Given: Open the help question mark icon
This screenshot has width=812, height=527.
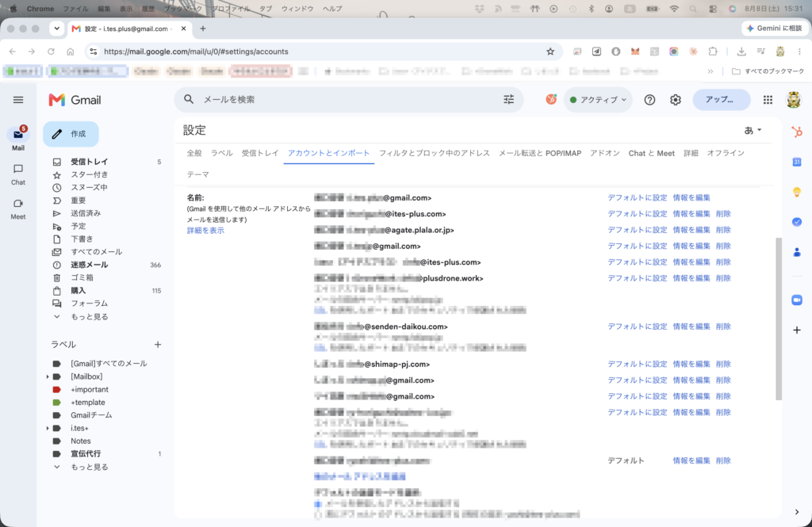Looking at the screenshot, I should (x=649, y=100).
